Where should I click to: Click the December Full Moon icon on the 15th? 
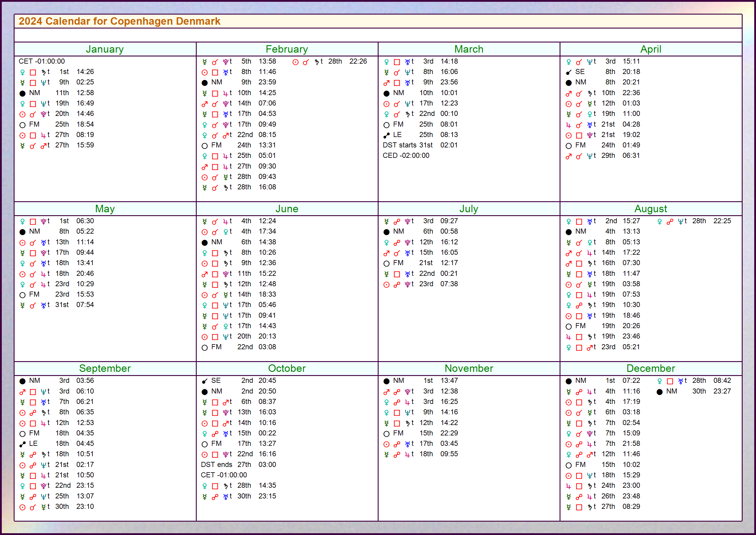point(568,465)
